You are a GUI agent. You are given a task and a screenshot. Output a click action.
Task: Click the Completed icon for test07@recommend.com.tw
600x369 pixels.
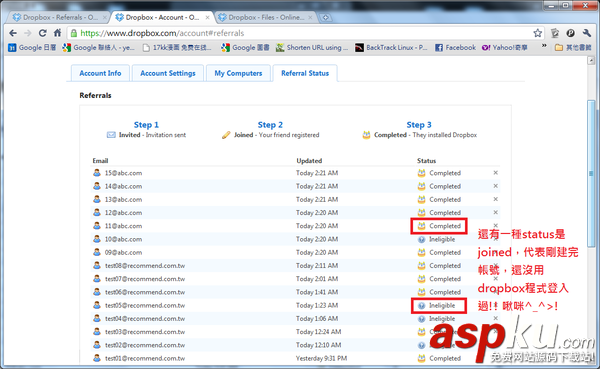point(421,279)
